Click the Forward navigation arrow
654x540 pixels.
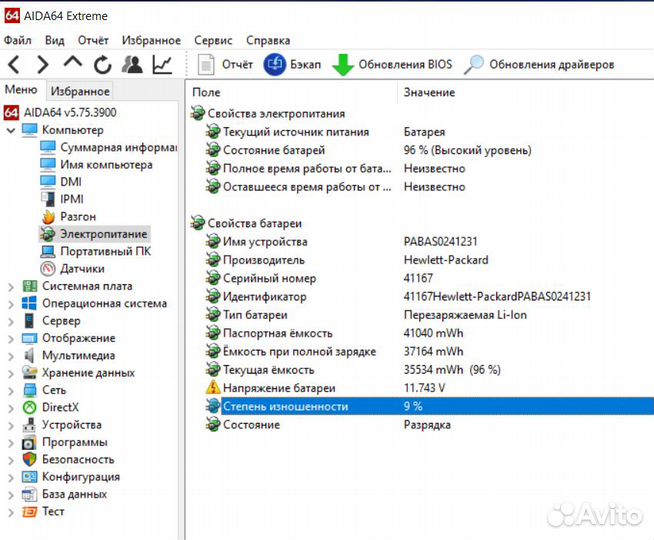click(42, 65)
